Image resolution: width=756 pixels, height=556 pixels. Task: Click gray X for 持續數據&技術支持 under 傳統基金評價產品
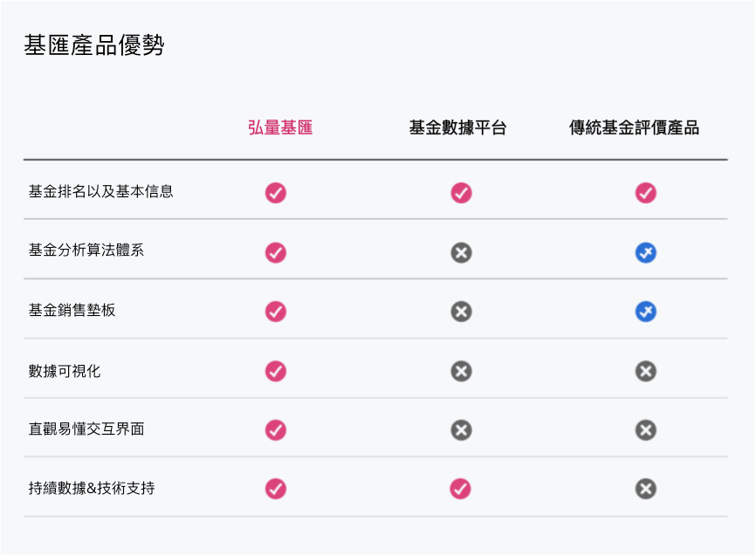click(646, 489)
